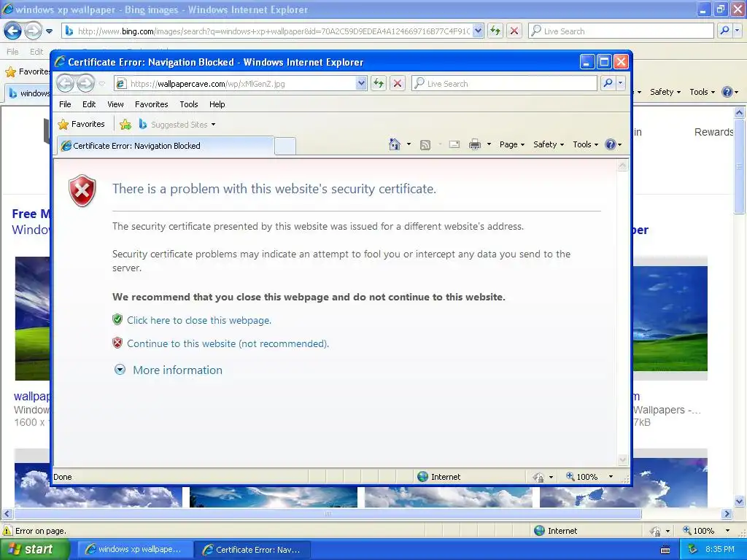The width and height of the screenshot is (747, 560).
Task: Open Bing window address bar dropdown
Action: point(479,31)
